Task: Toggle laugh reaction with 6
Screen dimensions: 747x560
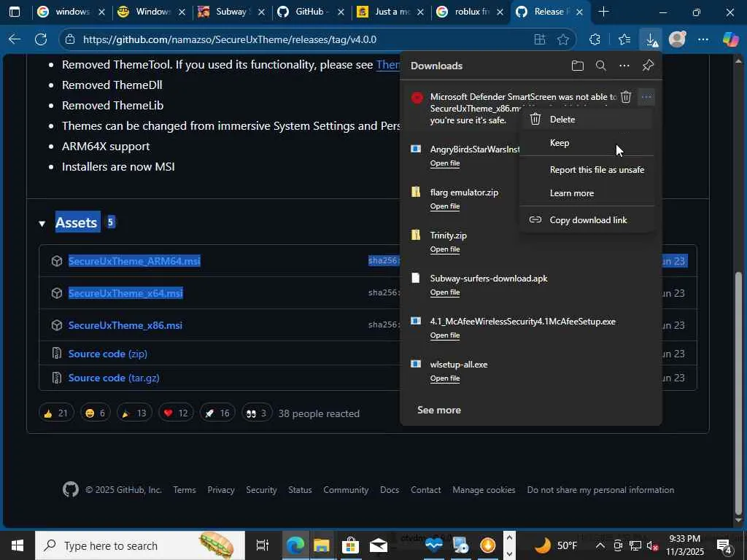Action: [x=96, y=413]
